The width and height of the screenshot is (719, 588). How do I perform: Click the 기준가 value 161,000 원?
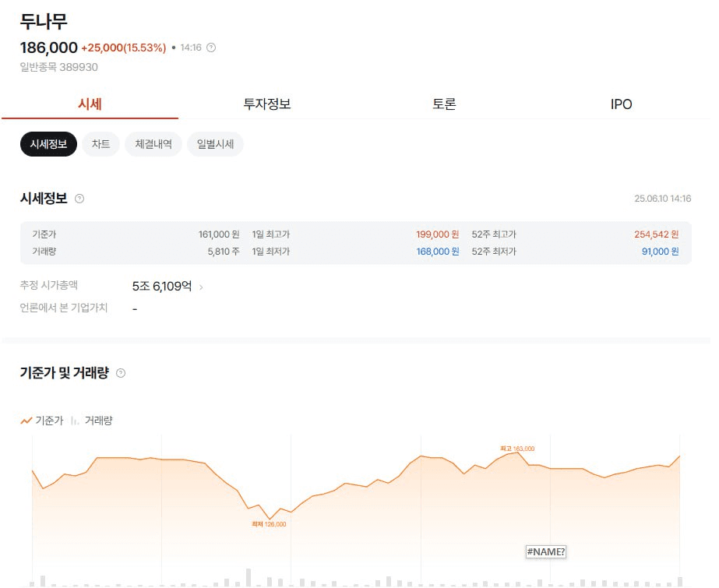point(219,234)
